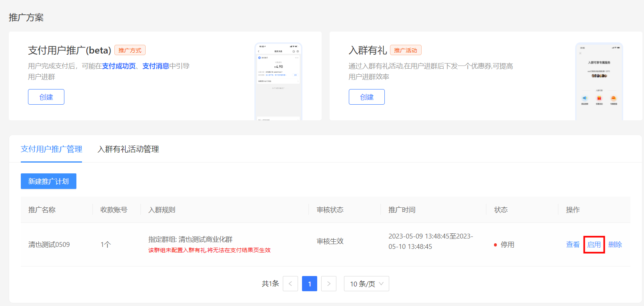This screenshot has width=644, height=306.
Task: Click 创建 under 入群有礼
Action: pyautogui.click(x=366, y=97)
